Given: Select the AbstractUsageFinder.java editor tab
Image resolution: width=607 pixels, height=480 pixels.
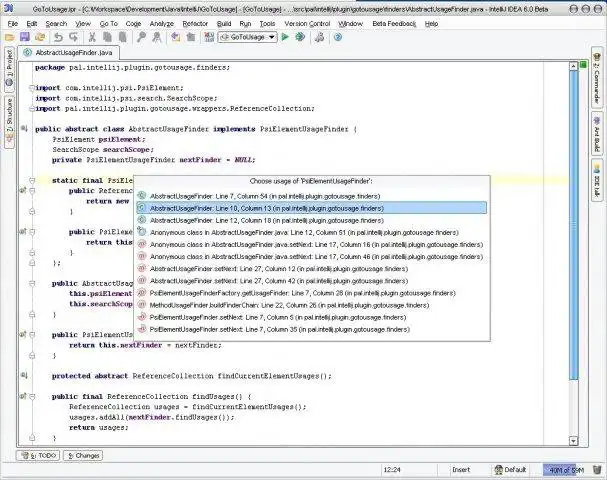Looking at the screenshot, I should 69,53.
